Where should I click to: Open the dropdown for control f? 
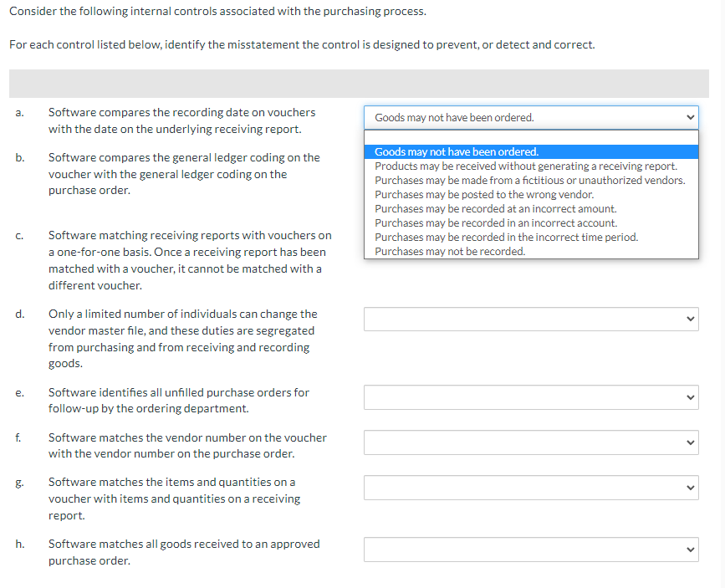point(531,442)
